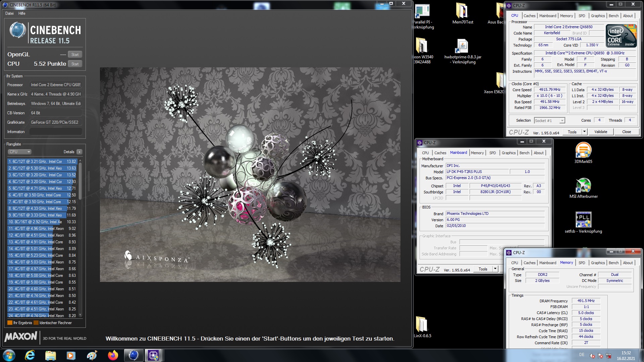This screenshot has width=644, height=362.
Task: Click the Information input field
Action: point(56,132)
